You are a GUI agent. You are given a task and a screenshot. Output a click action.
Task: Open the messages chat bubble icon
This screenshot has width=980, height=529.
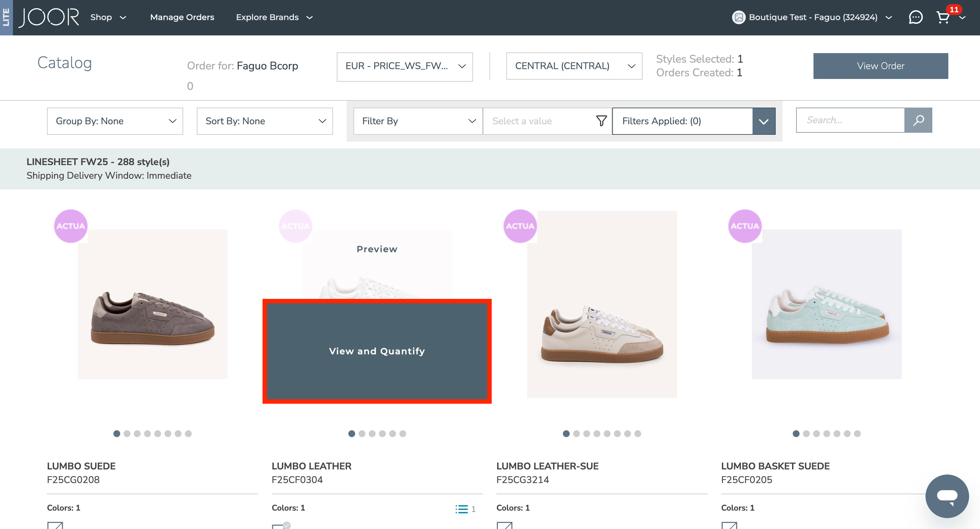pyautogui.click(x=915, y=17)
